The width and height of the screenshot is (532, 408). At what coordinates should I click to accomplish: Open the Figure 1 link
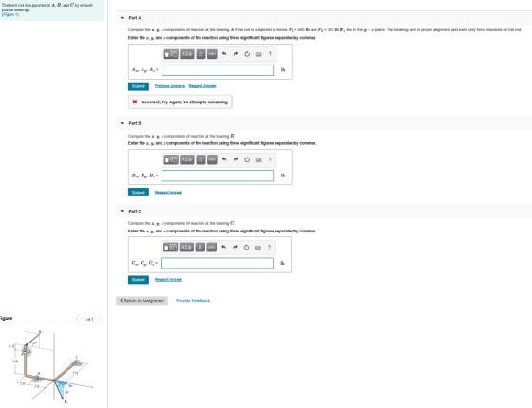pyautogui.click(x=10, y=14)
